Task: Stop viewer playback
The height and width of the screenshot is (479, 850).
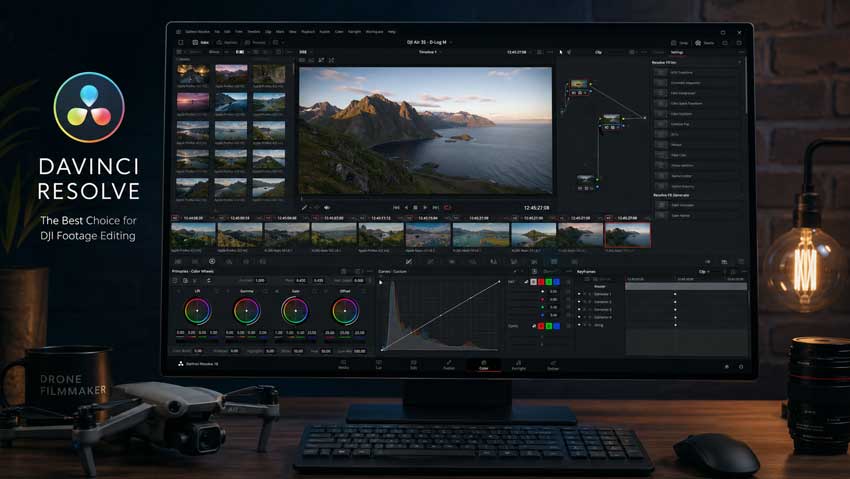Action: pos(415,208)
